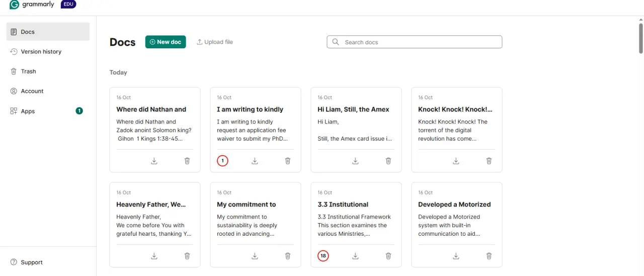The image size is (644, 276).
Task: Delete 'My commitment to' document
Action: point(288,256)
